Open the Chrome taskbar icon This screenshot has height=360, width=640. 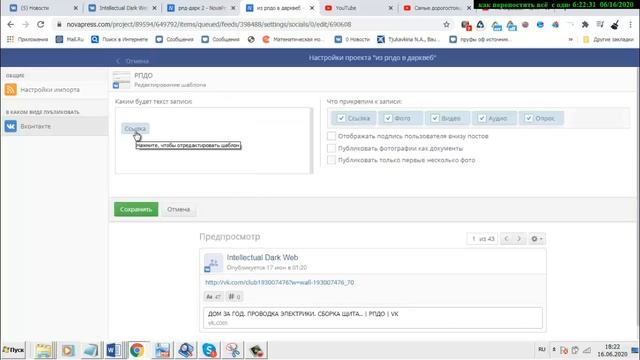(137, 350)
